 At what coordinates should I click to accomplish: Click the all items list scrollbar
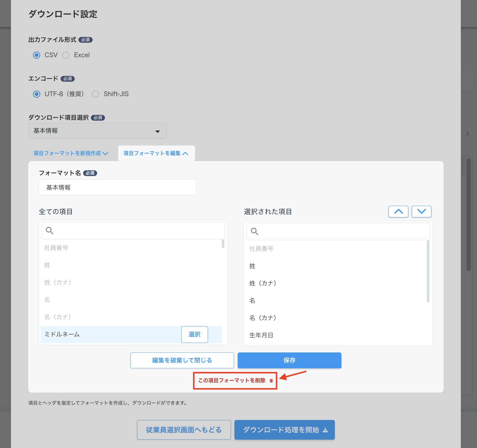tap(223, 244)
